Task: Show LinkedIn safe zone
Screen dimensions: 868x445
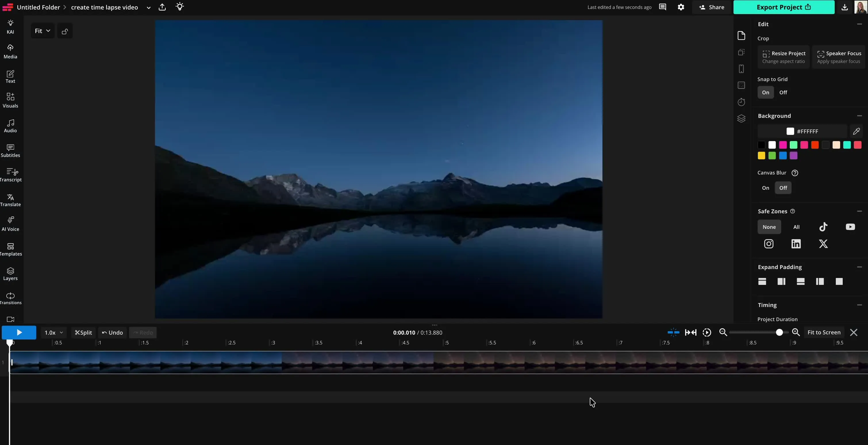Action: click(796, 244)
